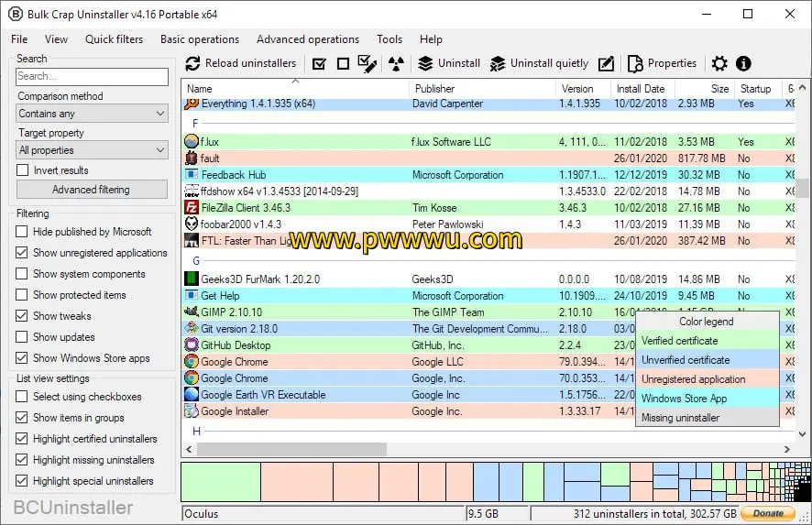Open settings with the gear icon

pyautogui.click(x=719, y=64)
